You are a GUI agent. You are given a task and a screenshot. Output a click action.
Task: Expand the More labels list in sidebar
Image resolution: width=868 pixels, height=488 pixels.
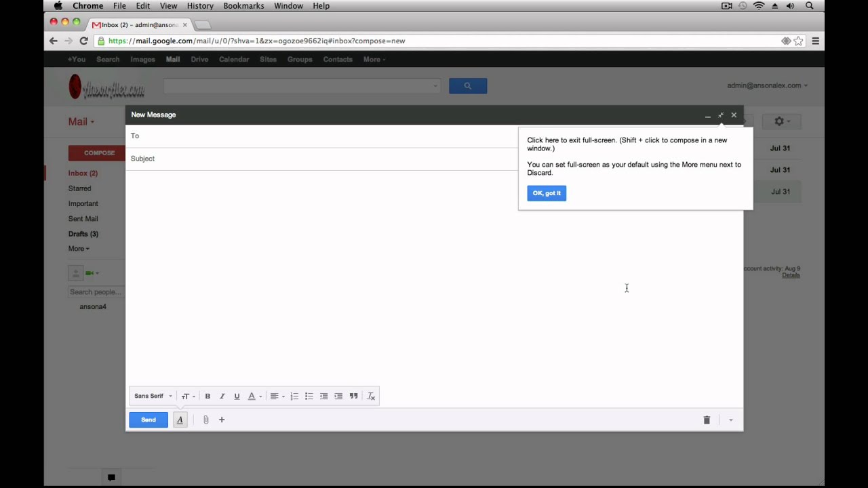tap(79, 249)
